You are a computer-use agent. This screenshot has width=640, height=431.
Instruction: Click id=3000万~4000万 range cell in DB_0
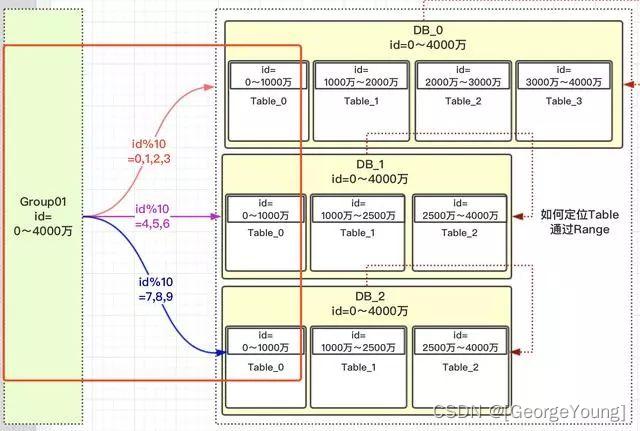(x=564, y=76)
